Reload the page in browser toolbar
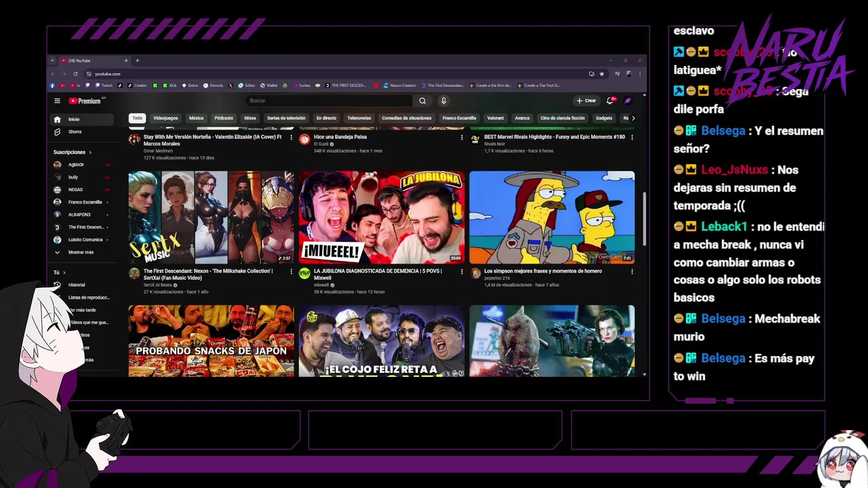The image size is (868, 488). coord(75,74)
